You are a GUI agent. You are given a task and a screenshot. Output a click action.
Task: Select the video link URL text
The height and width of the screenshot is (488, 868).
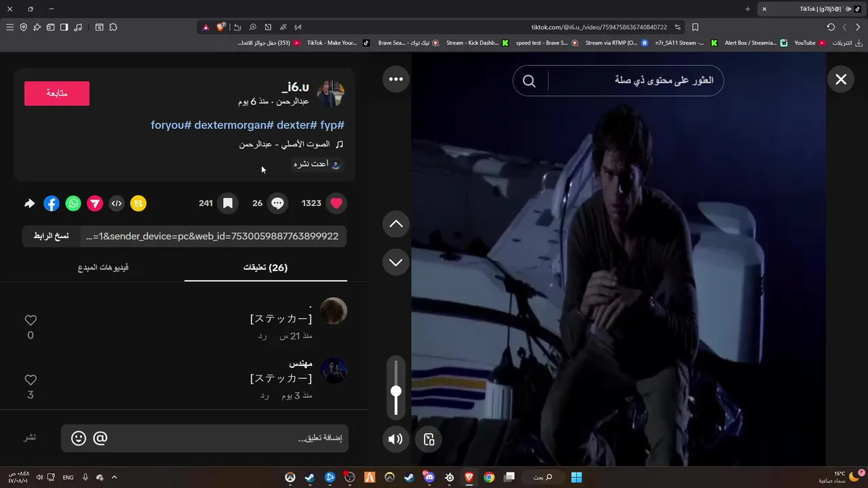tap(212, 237)
